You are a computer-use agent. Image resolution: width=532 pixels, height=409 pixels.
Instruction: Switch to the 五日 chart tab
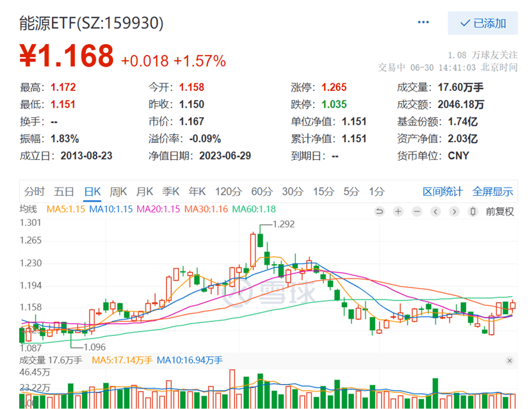[x=64, y=191]
